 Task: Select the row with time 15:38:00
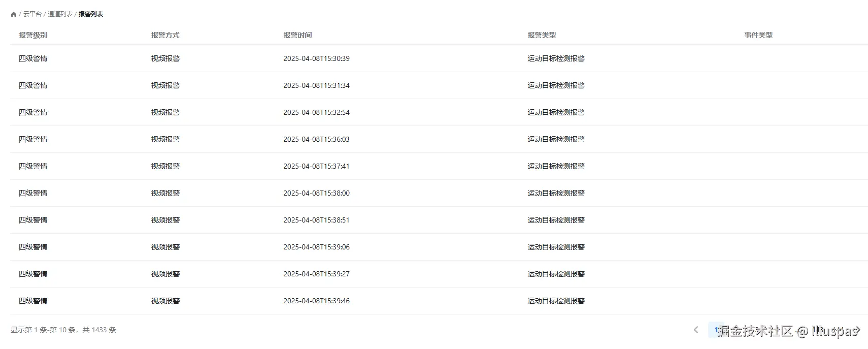pos(439,193)
